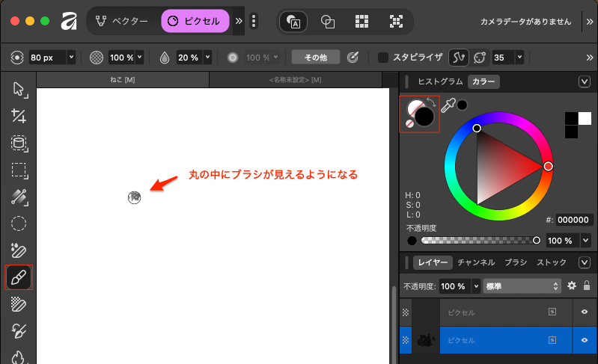Open the layer settings gear icon
This screenshot has width=598, height=364.
572,286
